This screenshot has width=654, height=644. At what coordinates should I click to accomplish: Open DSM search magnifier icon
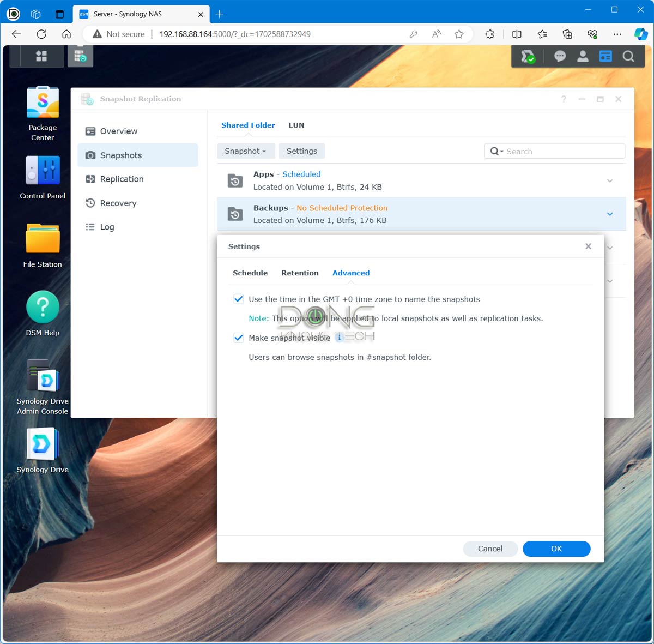628,56
